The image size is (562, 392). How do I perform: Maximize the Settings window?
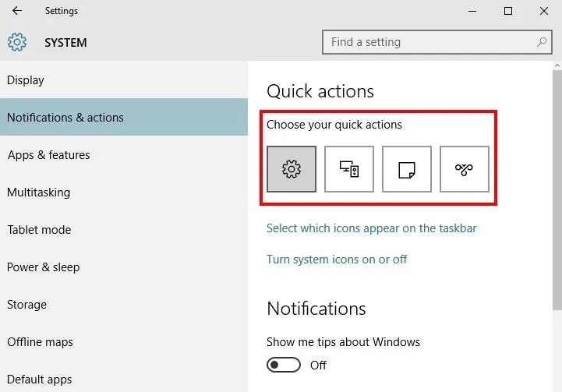click(x=508, y=11)
